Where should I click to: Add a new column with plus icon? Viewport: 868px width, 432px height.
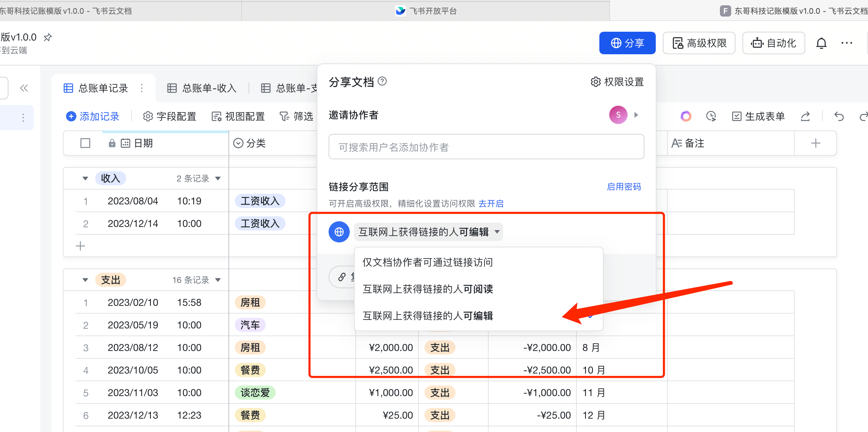pyautogui.click(x=815, y=143)
